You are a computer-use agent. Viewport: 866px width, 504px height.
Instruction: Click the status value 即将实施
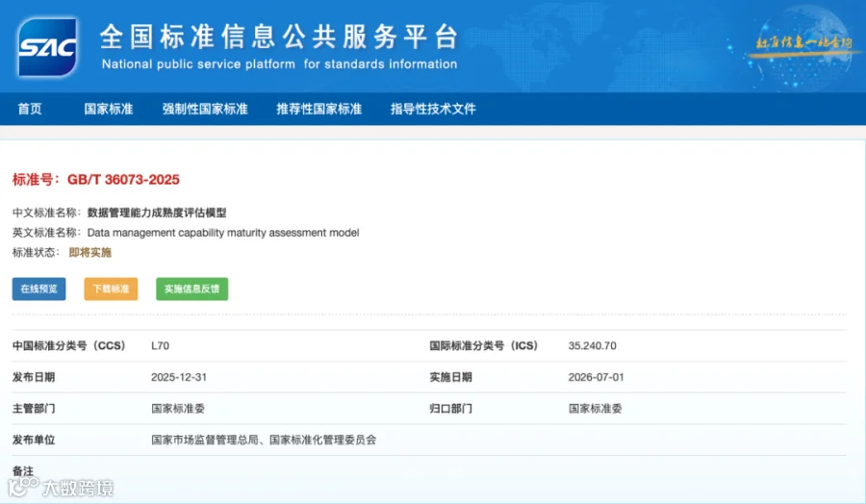[x=90, y=252]
